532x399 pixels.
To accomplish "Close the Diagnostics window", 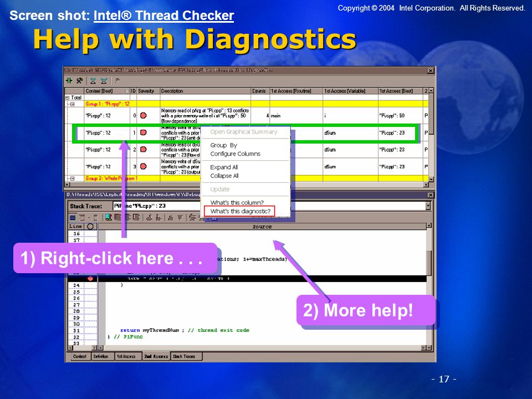I will (x=431, y=70).
